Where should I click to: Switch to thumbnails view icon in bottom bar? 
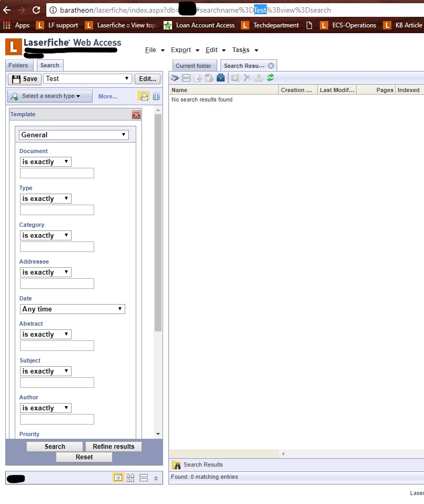point(130,478)
